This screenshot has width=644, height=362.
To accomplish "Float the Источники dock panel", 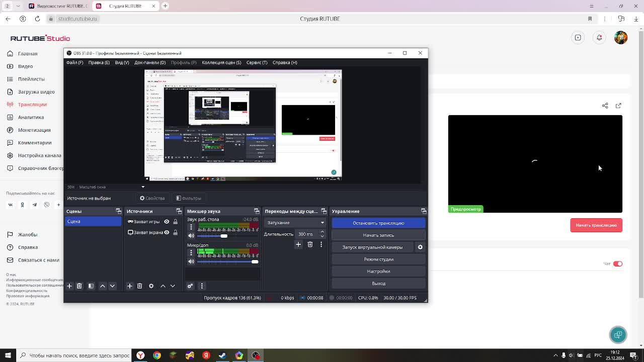I will click(x=179, y=211).
